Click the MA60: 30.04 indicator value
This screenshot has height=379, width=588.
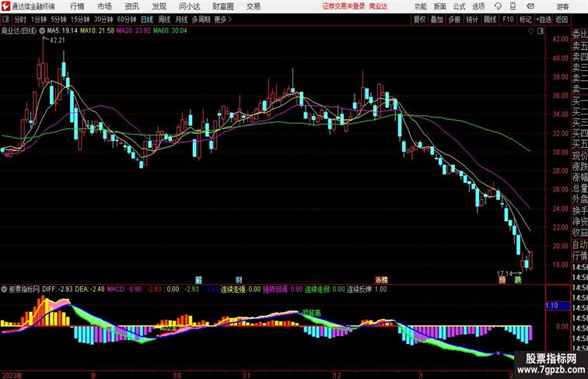[x=170, y=31]
